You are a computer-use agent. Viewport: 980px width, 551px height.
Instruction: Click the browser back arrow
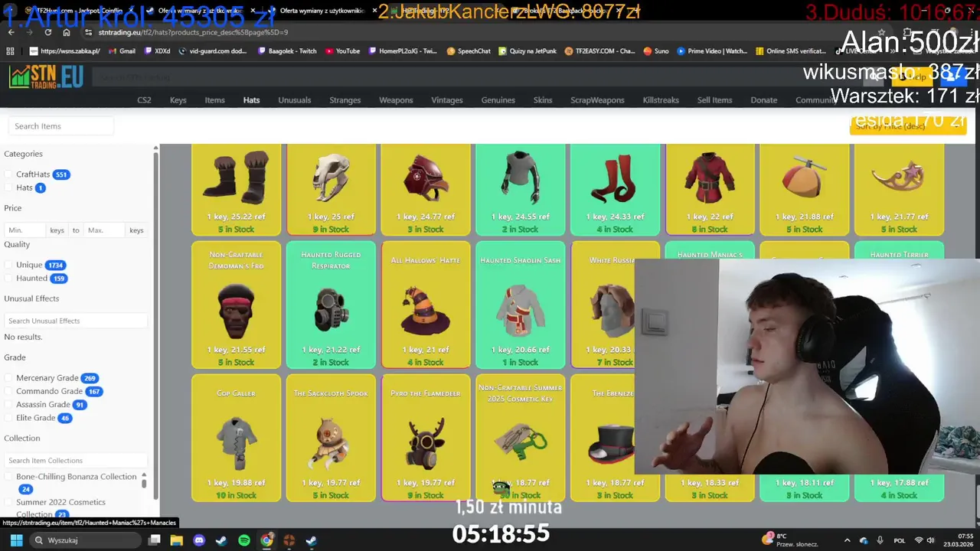click(11, 32)
